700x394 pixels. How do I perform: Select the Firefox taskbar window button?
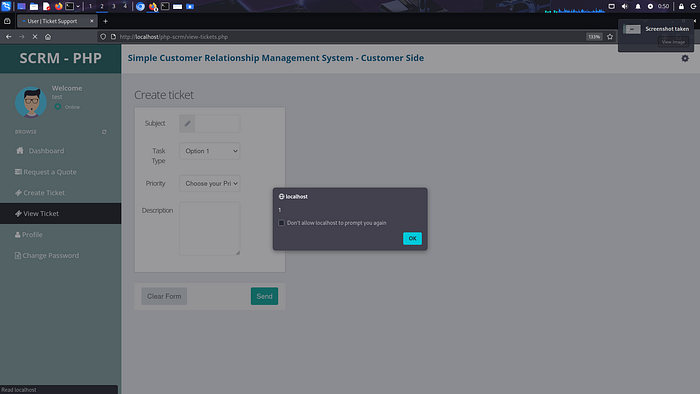point(153,7)
